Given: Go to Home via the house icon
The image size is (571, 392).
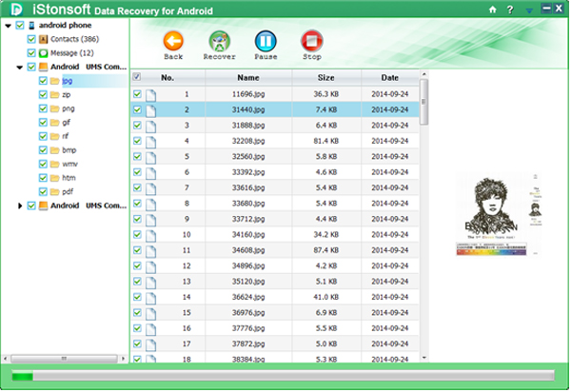Looking at the screenshot, I should [492, 10].
